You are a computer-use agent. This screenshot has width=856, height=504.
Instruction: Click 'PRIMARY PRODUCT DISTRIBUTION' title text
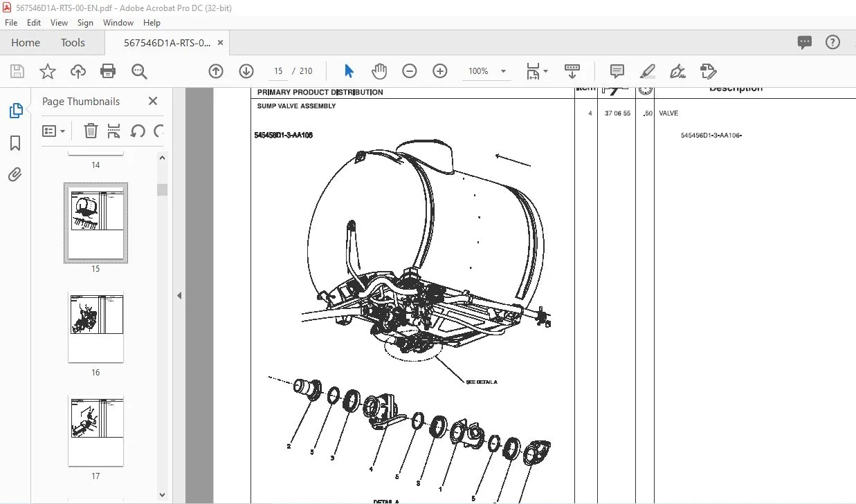(x=320, y=92)
